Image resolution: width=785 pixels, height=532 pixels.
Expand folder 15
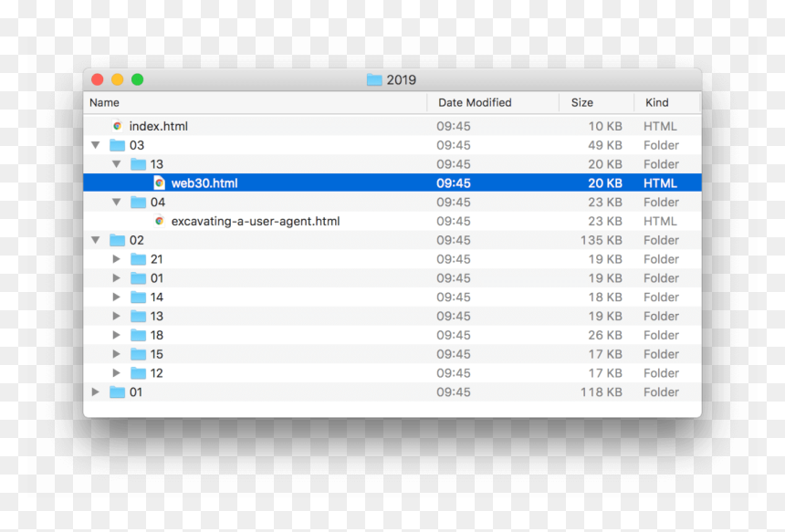click(x=117, y=354)
